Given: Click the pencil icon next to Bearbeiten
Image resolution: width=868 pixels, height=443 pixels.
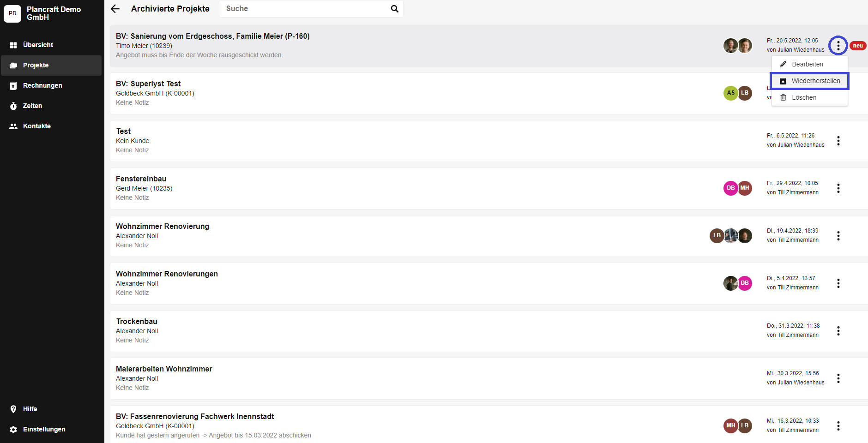Looking at the screenshot, I should tap(783, 64).
